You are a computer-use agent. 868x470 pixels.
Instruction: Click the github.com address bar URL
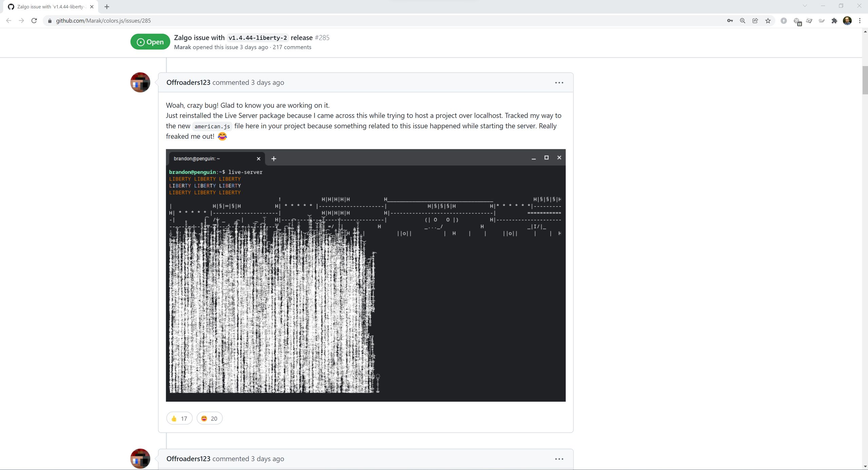coord(103,21)
